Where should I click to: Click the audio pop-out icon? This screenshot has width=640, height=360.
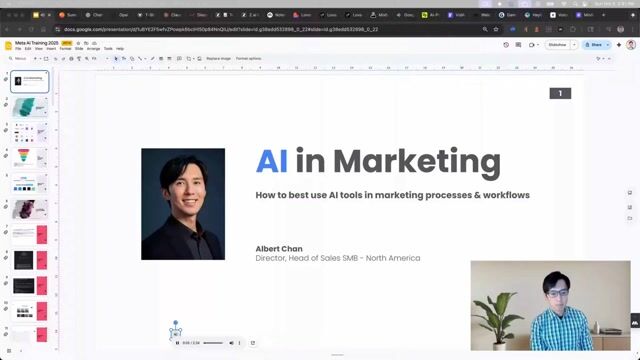tap(253, 343)
